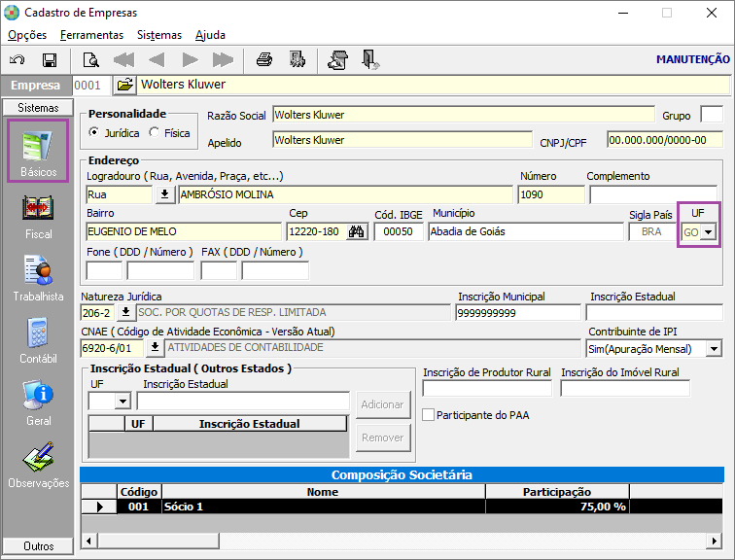This screenshot has height=560, width=735.
Task: Click the Nome column header
Action: pyautogui.click(x=323, y=492)
